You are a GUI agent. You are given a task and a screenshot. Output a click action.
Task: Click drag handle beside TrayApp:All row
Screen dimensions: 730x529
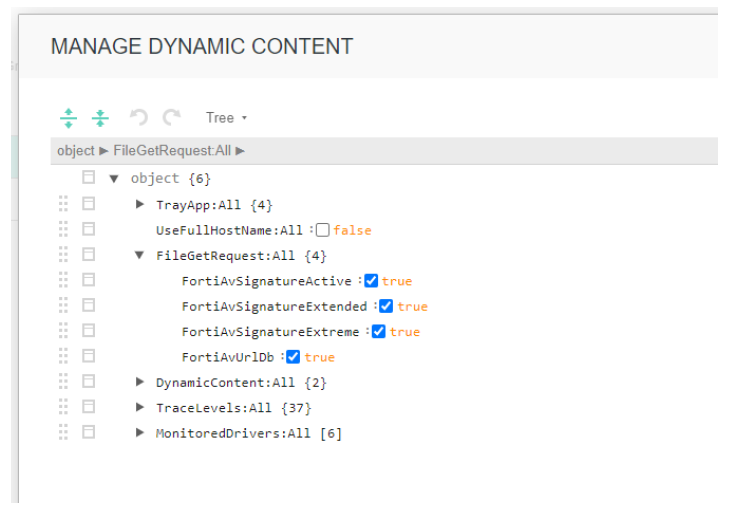64,204
